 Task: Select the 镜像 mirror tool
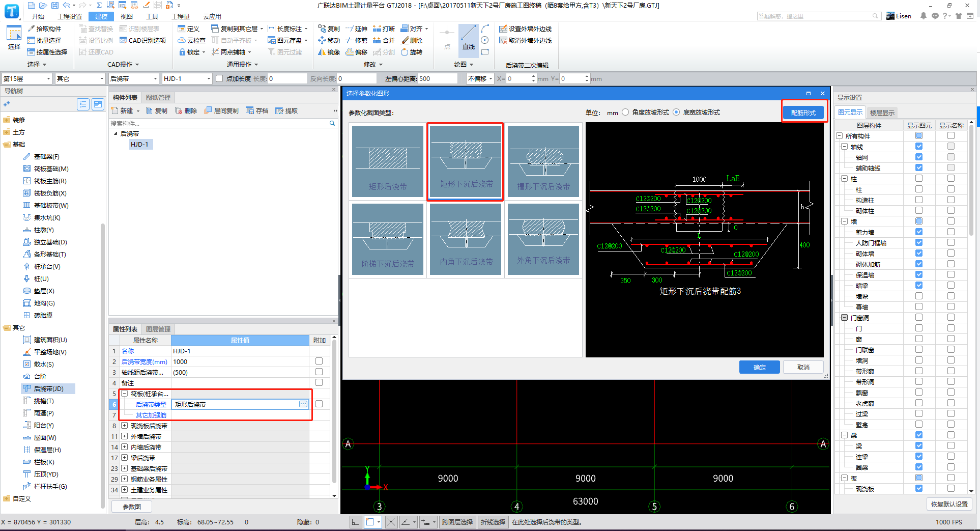329,52
